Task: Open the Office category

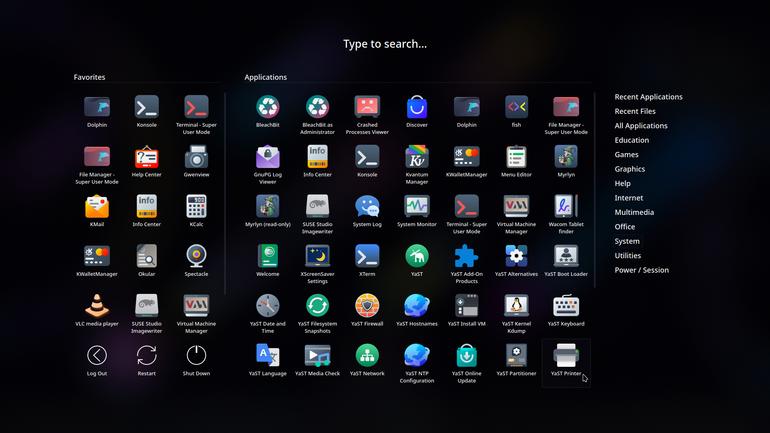Action: (x=625, y=227)
